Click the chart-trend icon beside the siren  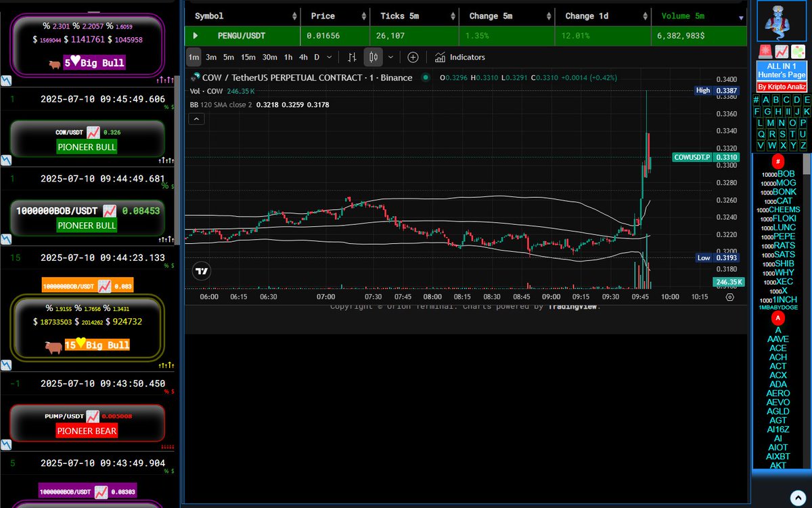point(782,51)
